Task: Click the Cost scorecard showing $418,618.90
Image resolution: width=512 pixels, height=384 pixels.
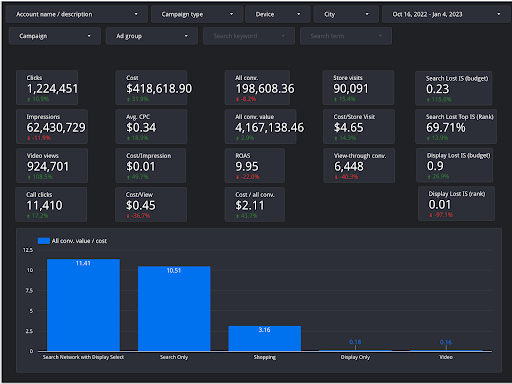Action: coord(151,88)
